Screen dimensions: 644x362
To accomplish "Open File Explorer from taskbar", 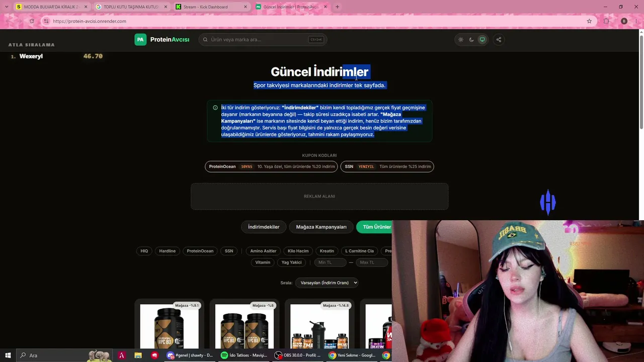I will pyautogui.click(x=138, y=355).
